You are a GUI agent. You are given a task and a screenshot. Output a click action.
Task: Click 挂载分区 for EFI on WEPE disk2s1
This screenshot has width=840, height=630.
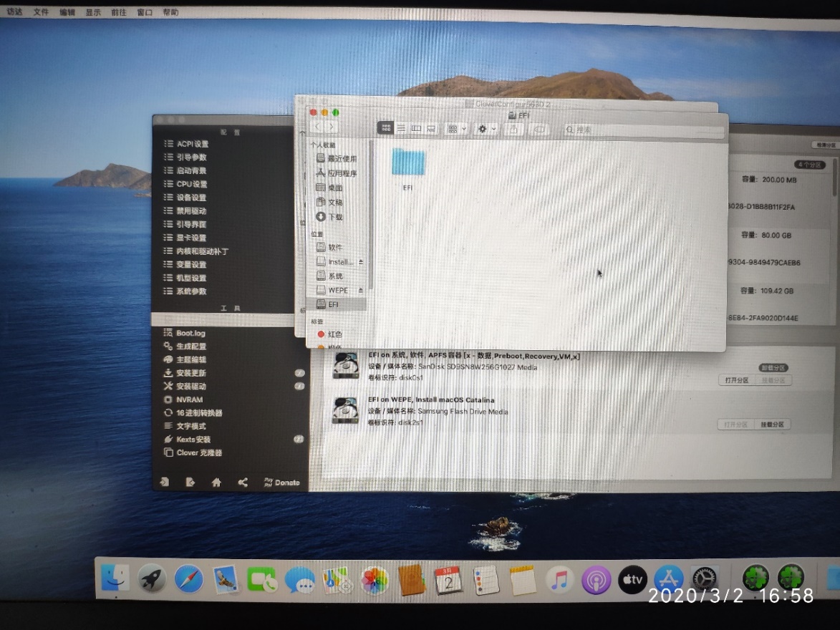pos(772,425)
